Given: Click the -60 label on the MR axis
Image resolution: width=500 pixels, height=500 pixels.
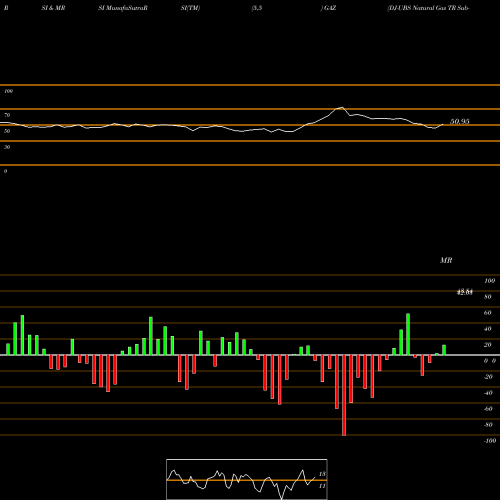Looking at the screenshot, I should click(x=488, y=409).
